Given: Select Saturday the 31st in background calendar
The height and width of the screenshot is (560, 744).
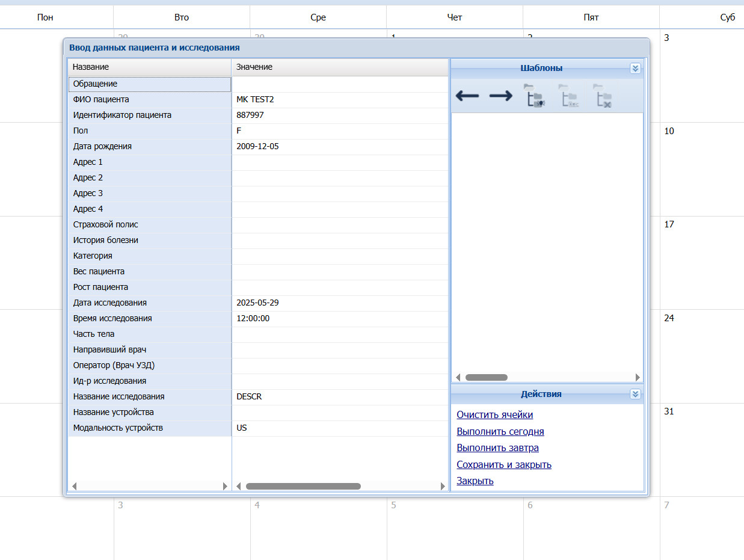Looking at the screenshot, I should click(702, 449).
